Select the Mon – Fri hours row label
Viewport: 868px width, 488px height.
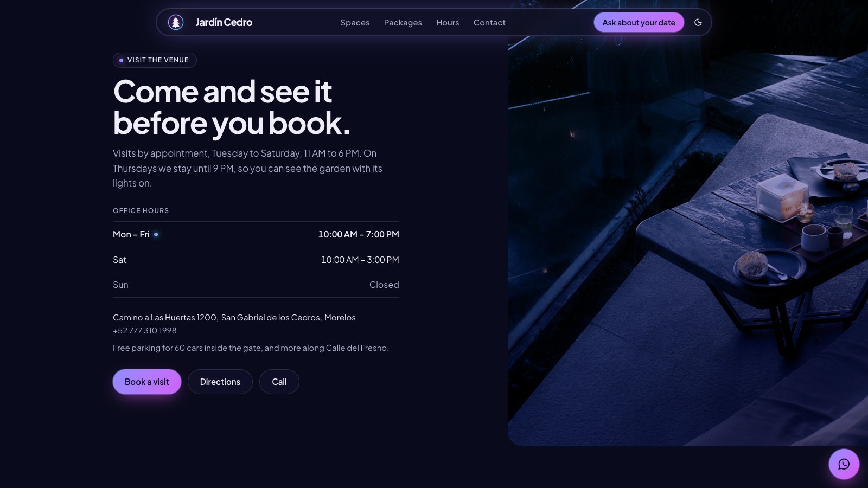click(x=131, y=234)
